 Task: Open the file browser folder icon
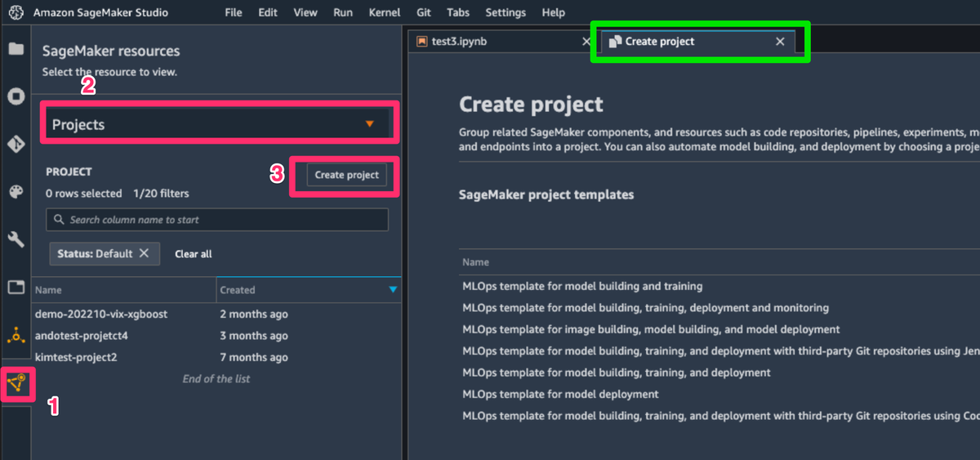click(16, 49)
